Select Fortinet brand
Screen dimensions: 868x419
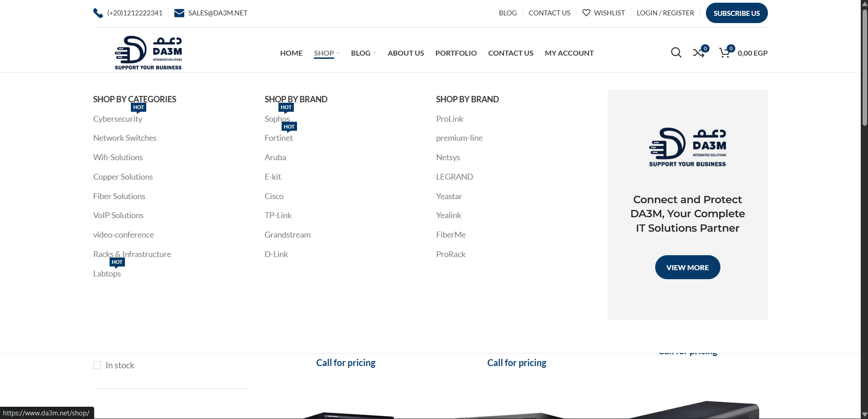[x=278, y=138]
